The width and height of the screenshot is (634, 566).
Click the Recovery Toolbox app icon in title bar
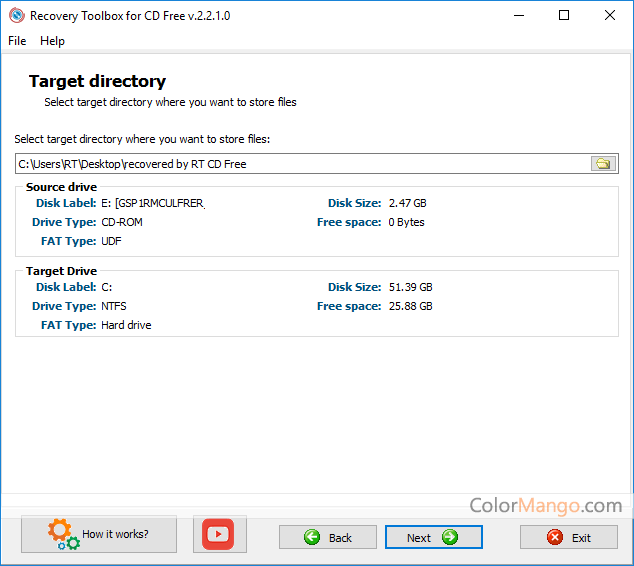[x=15, y=16]
